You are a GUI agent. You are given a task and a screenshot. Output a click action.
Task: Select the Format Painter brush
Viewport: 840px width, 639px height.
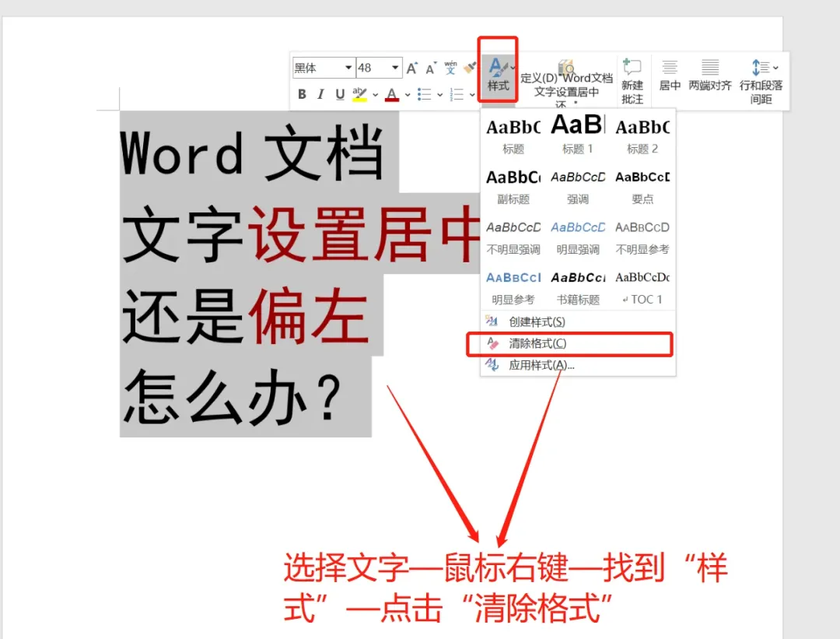pos(470,68)
